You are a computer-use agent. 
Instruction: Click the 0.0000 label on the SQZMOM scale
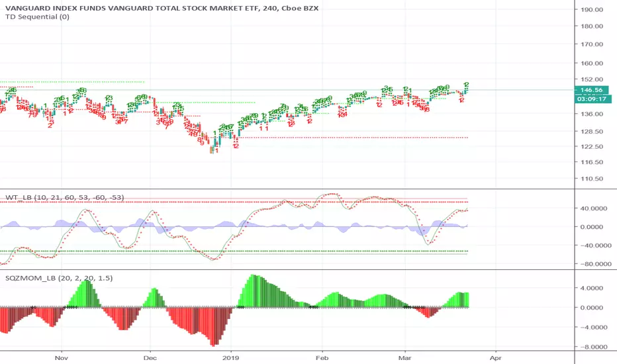point(592,308)
